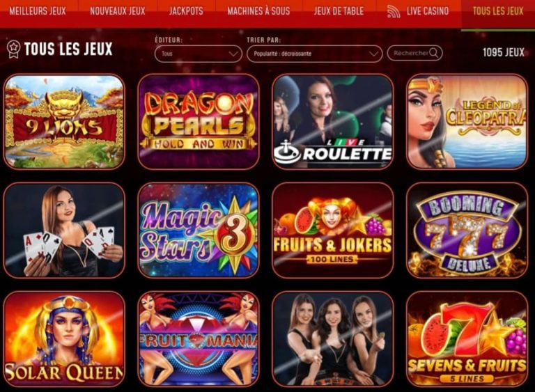Launch the 9 Lions game thumbnail

pyautogui.click(x=64, y=121)
